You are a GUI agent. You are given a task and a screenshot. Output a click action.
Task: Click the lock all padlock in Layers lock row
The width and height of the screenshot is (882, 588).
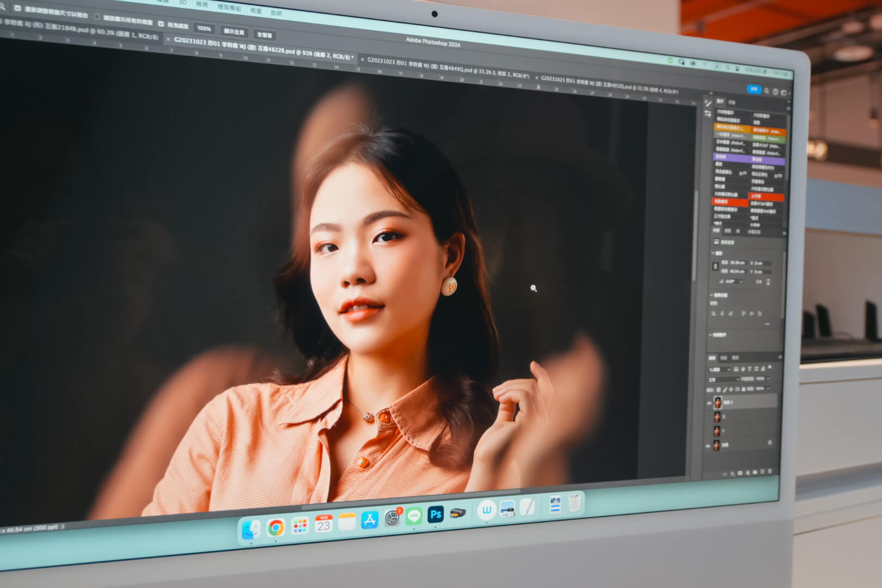coord(744,389)
